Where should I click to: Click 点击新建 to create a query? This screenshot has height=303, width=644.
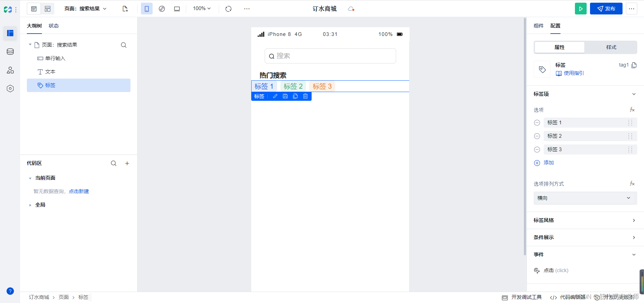pos(79,191)
